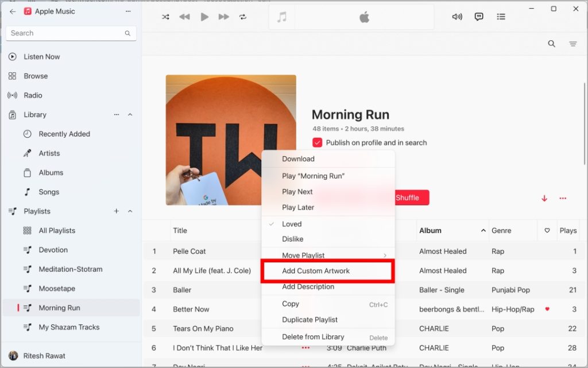The width and height of the screenshot is (588, 368).
Task: Click the repeat icon in toolbar
Action: (x=243, y=17)
